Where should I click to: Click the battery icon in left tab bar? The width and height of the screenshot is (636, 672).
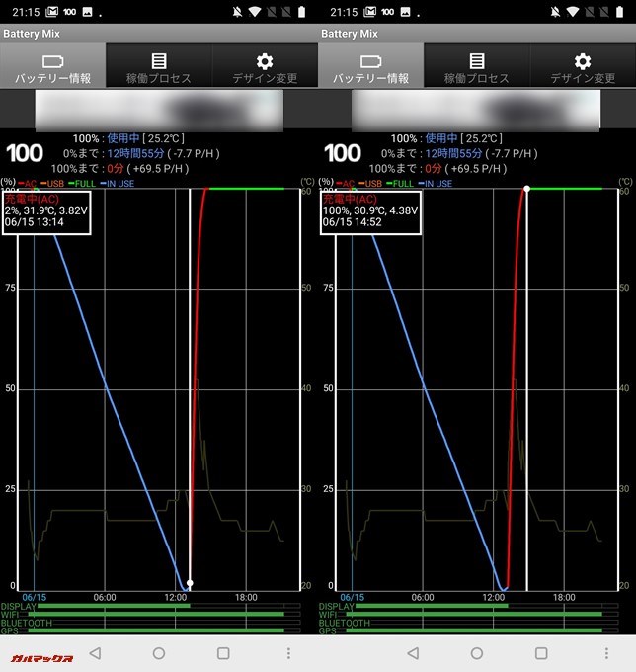click(52, 60)
